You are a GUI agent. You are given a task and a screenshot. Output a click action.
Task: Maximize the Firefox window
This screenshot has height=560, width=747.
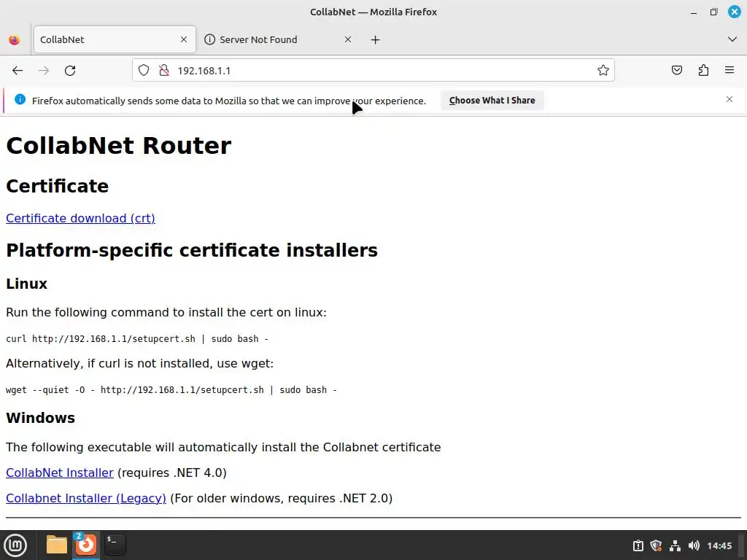(713, 12)
